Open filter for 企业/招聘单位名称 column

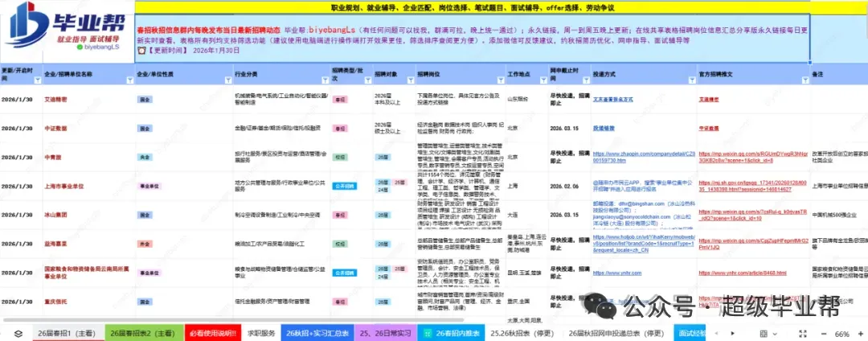pyautogui.click(x=129, y=80)
